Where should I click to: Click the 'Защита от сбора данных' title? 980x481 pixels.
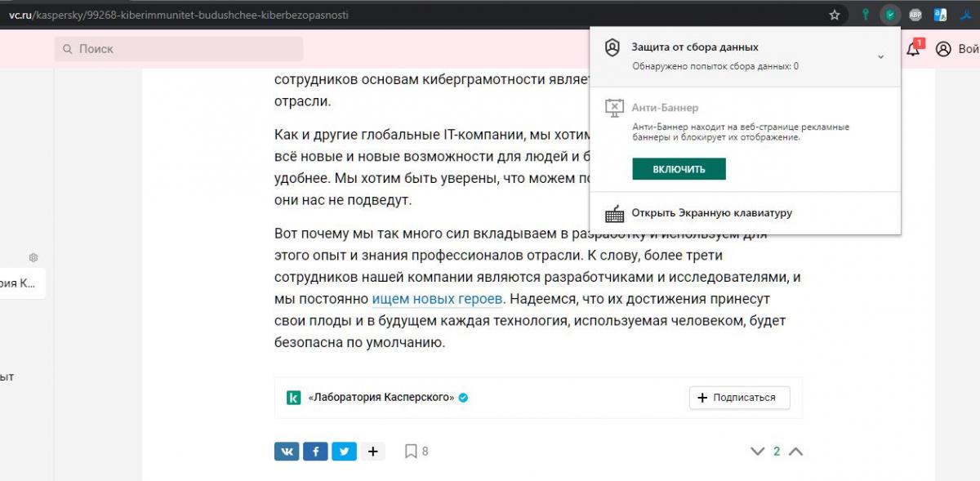point(695,47)
